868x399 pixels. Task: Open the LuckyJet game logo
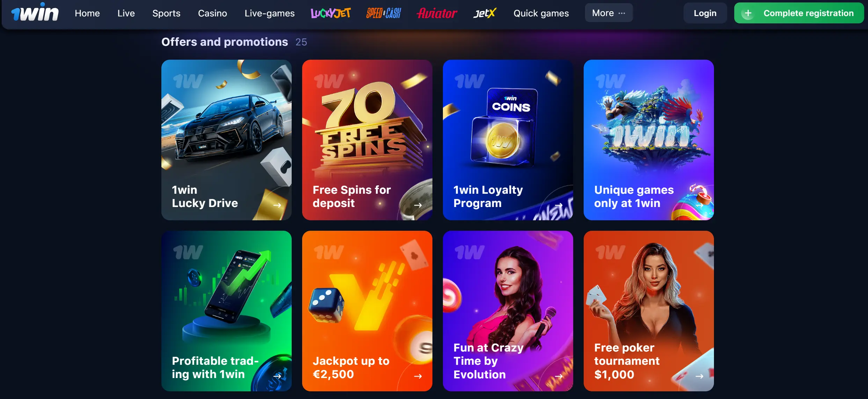[x=330, y=13]
